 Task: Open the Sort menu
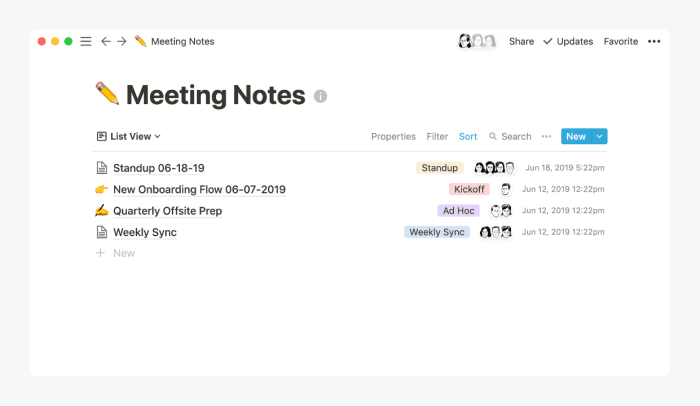tap(468, 136)
